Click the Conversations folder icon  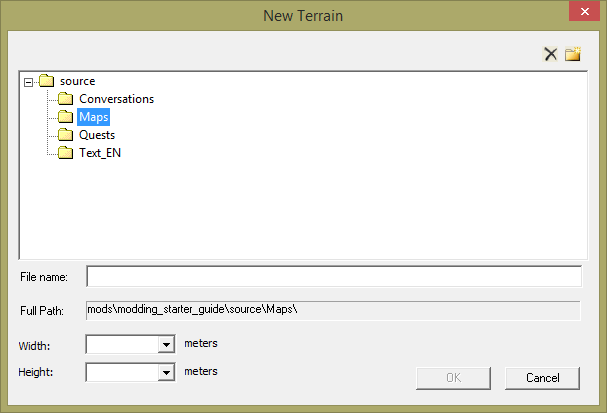pos(65,99)
